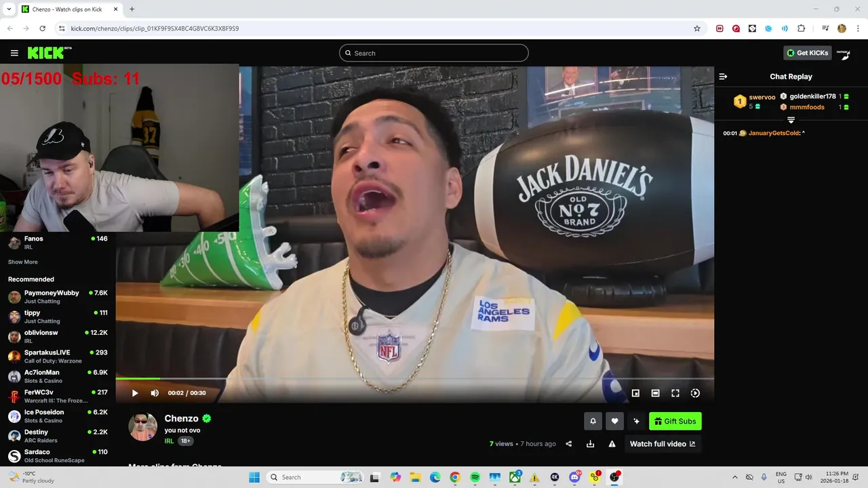The width and height of the screenshot is (868, 488).
Task: Click the Get KICKs button
Action: point(807,53)
